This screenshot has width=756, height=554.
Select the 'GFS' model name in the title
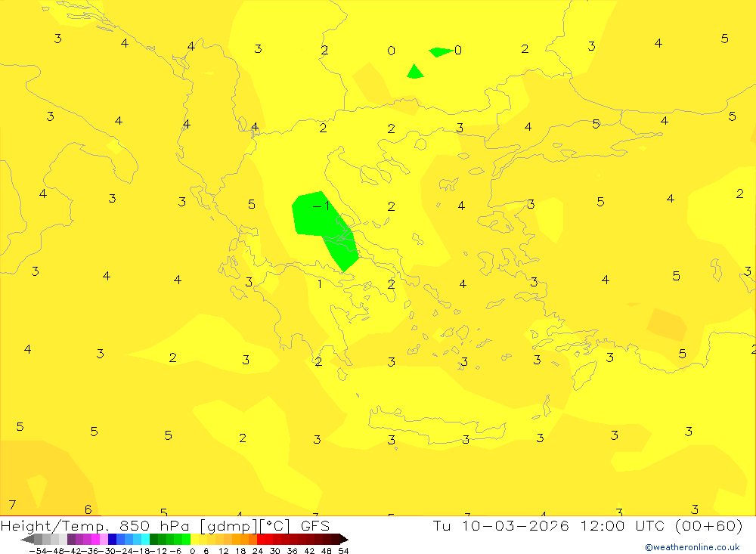point(315,526)
